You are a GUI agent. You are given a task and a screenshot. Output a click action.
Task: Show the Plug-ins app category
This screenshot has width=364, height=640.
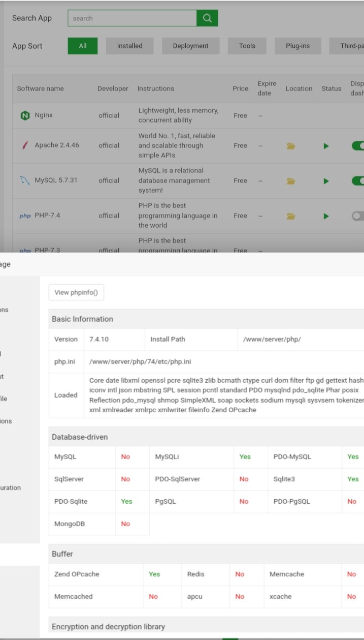[x=297, y=46]
